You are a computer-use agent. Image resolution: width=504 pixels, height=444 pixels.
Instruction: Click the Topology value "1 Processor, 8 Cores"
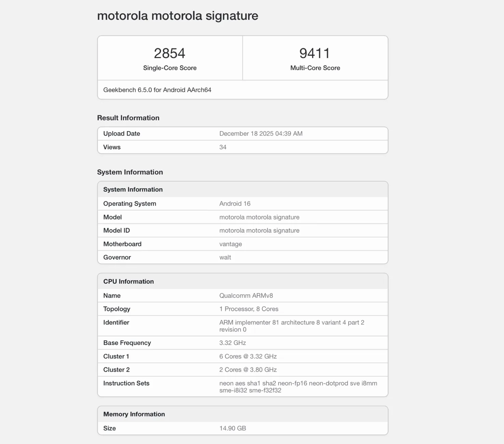(249, 309)
